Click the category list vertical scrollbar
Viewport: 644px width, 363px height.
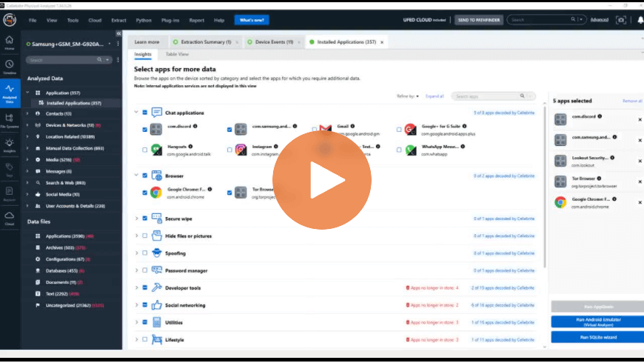point(545,185)
